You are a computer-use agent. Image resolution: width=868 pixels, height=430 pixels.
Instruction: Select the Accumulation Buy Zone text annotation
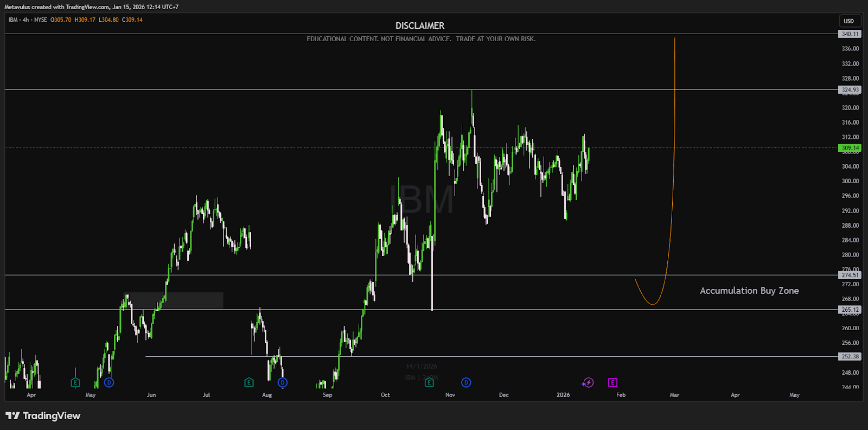(749, 291)
